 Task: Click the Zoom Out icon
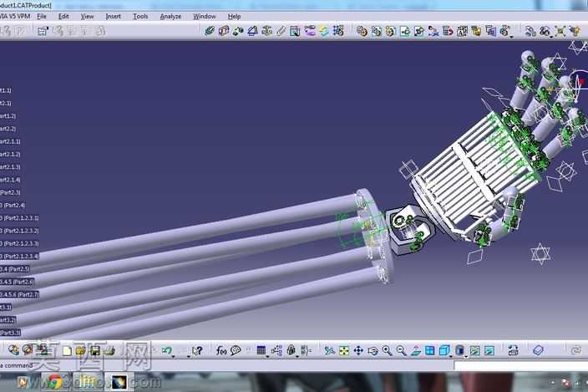(401, 350)
